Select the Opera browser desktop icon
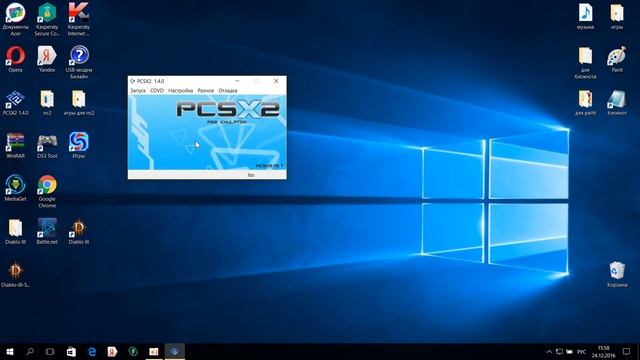Screen dimensions: 640x360 pos(16,59)
